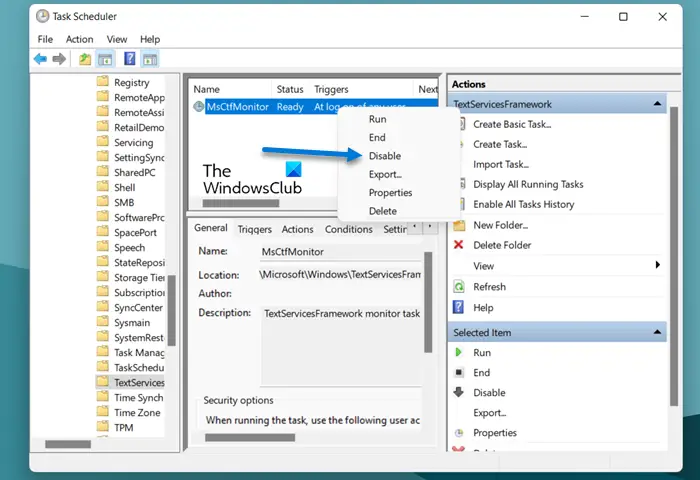
Task: Click the Disable down-arrow icon
Action: point(458,392)
